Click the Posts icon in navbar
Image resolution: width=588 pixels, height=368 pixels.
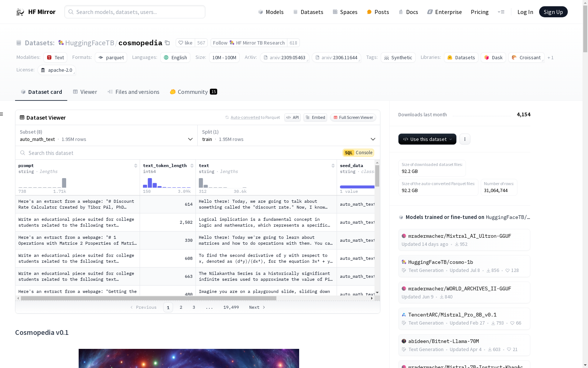[x=369, y=12]
